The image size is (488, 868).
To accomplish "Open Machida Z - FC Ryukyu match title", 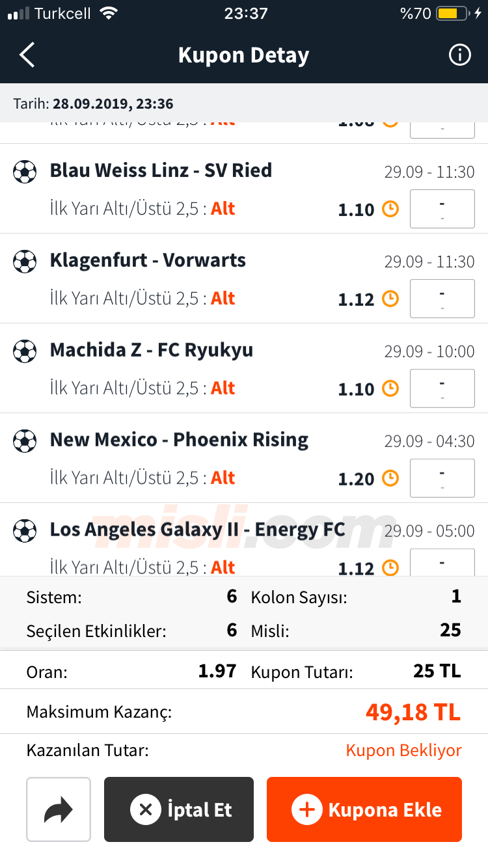I will (152, 350).
